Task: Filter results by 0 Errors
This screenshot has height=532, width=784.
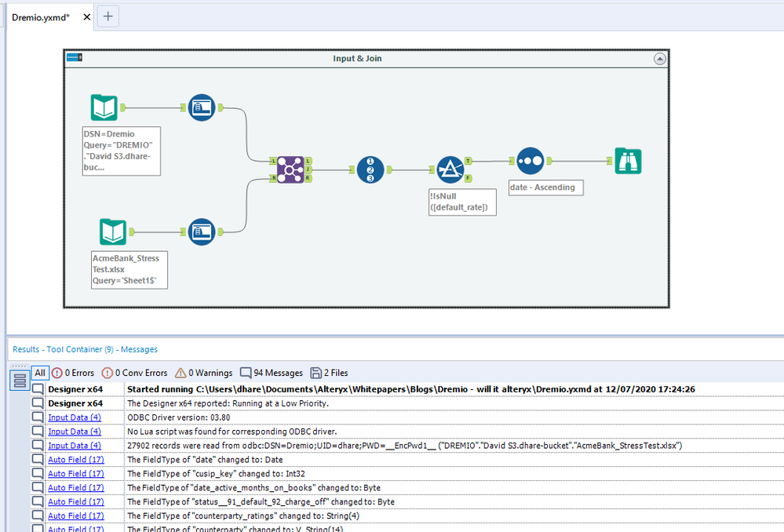Action: pos(73,373)
